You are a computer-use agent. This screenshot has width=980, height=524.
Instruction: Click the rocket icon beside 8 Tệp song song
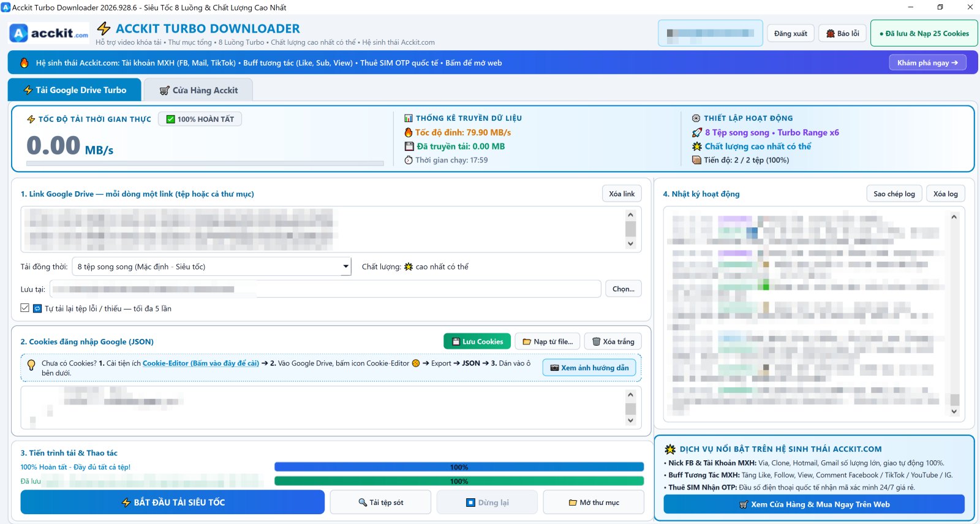click(696, 132)
